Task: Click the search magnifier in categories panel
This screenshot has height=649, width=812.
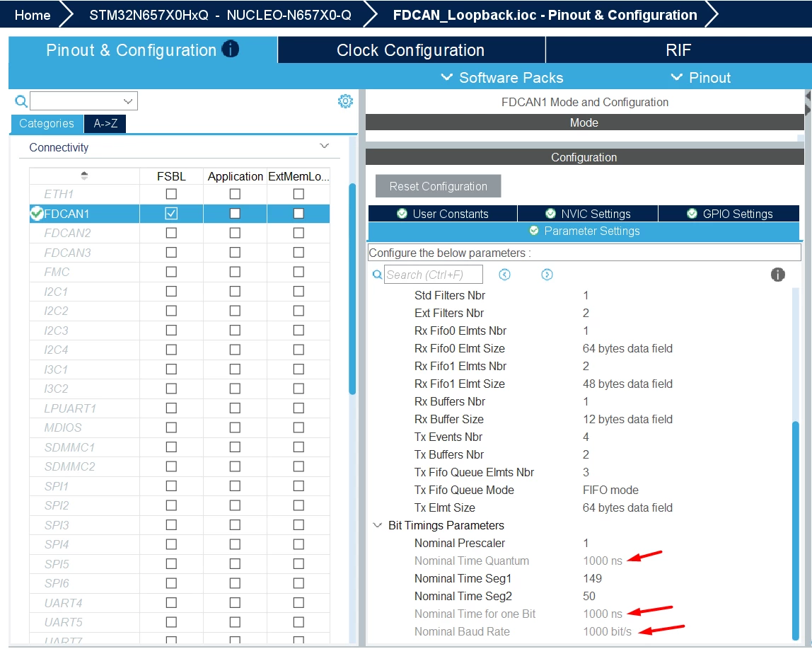Action: click(21, 101)
